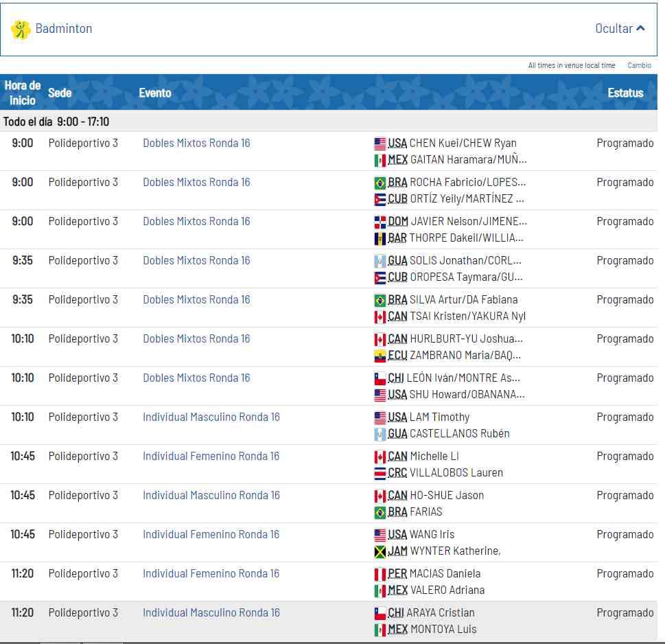Click the CAN abbreviation beside Michelle LI
Viewport: 665px width, 644px height.
(397, 457)
